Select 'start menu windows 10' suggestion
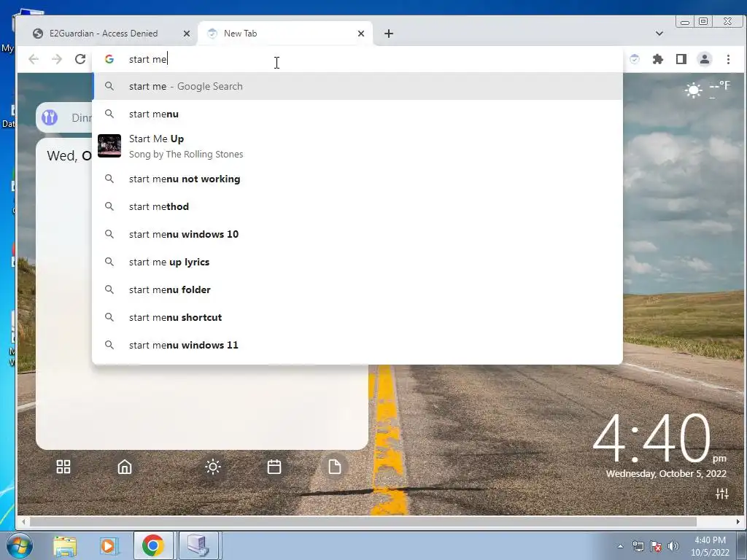747x560 pixels. pyautogui.click(x=357, y=234)
